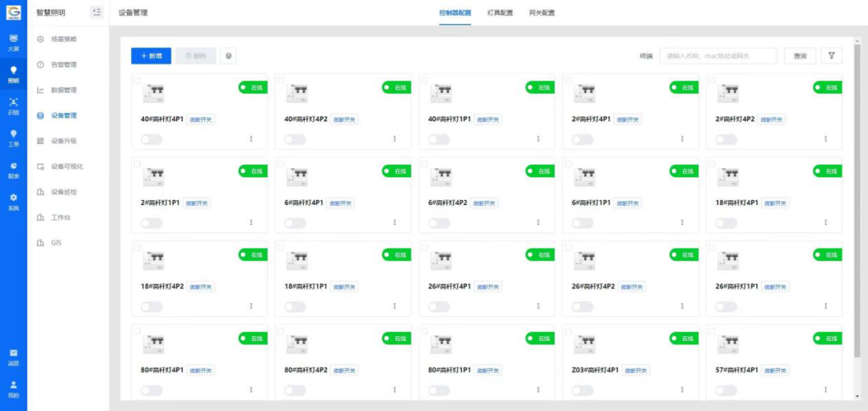Screen dimensions: 868x411
Task: Open 系统 gear icon in the blue sidebar
Action: (x=13, y=200)
